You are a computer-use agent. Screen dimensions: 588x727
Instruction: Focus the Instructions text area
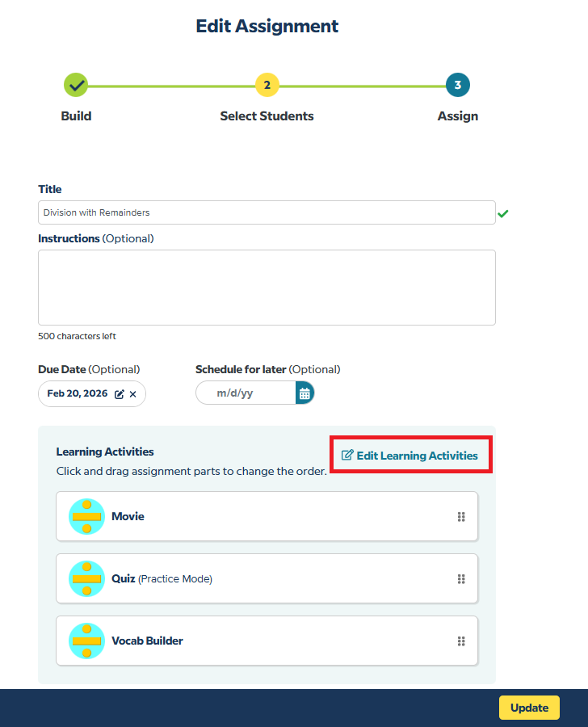(x=267, y=288)
